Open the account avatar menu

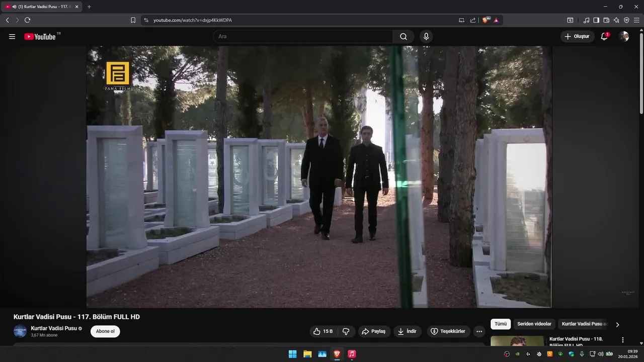[624, 37]
